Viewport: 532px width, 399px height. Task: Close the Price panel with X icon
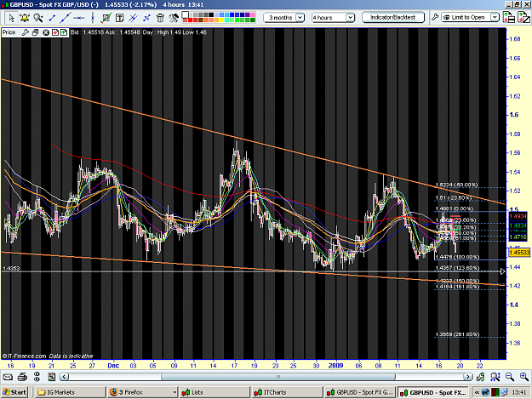point(45,32)
